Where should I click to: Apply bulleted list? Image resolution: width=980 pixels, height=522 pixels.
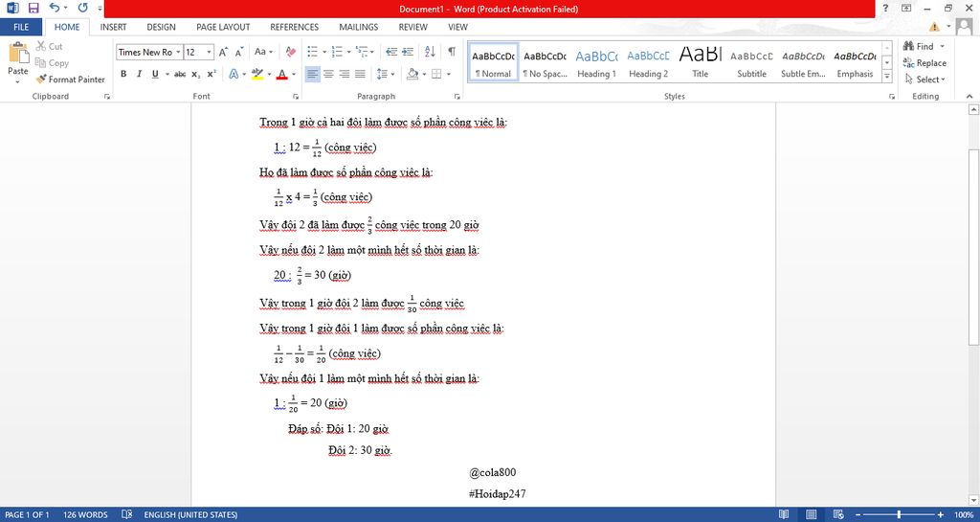coord(313,52)
